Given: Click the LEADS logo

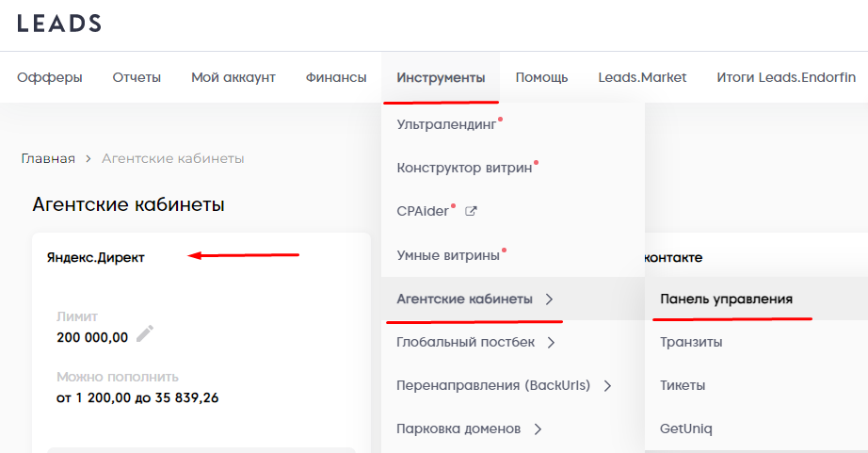Looking at the screenshot, I should 59,24.
